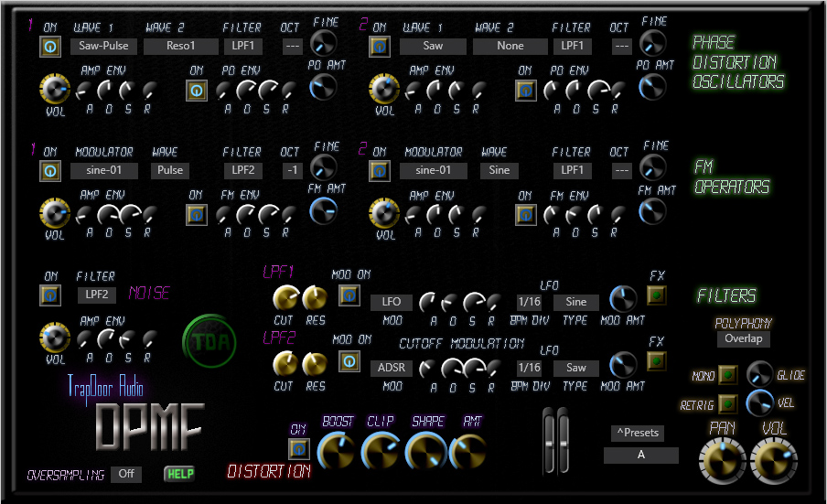Open Noise filter LPF2 dropdown
The width and height of the screenshot is (827, 504).
(97, 295)
